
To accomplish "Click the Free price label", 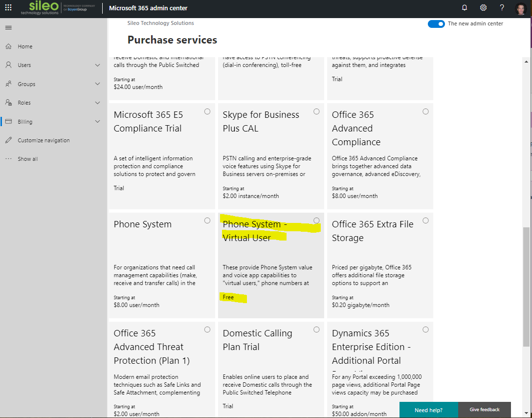I will [x=228, y=297].
